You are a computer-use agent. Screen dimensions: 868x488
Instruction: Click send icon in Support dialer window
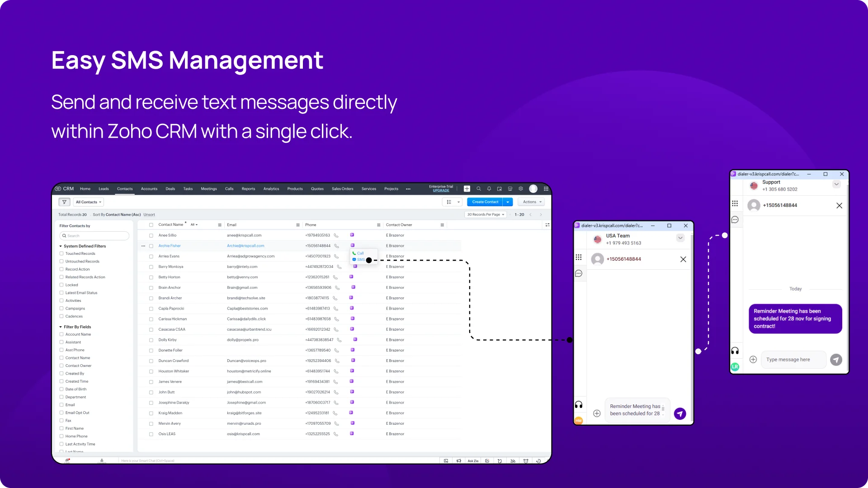click(x=836, y=360)
